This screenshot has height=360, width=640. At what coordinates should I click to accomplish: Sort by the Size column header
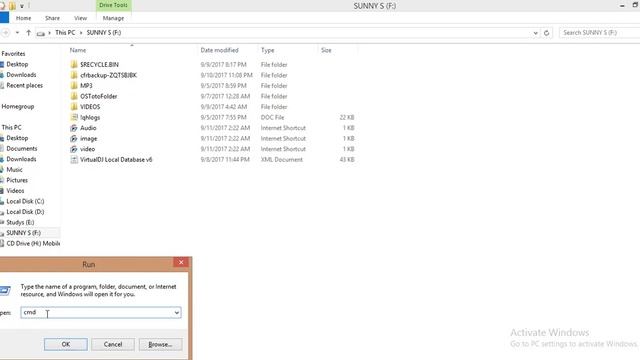pyautogui.click(x=326, y=50)
